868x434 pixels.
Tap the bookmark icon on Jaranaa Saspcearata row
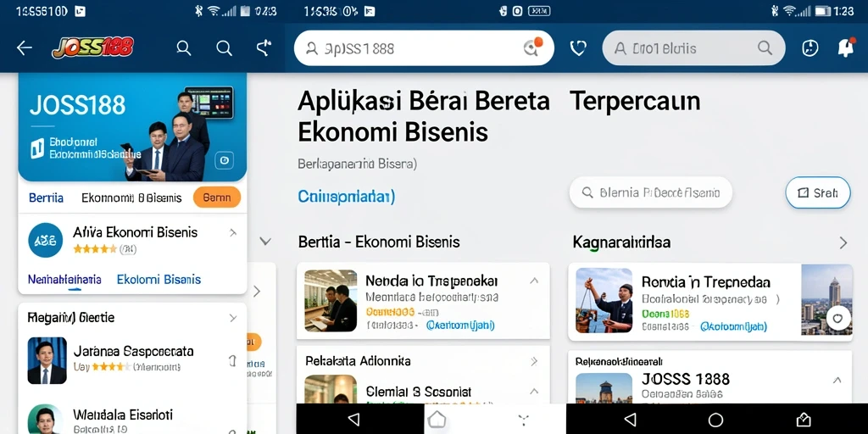(233, 361)
